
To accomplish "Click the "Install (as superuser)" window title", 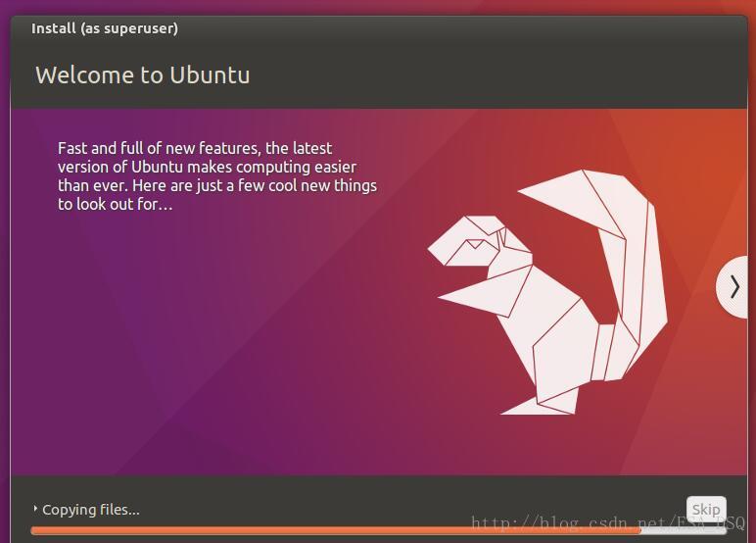I will [x=105, y=28].
